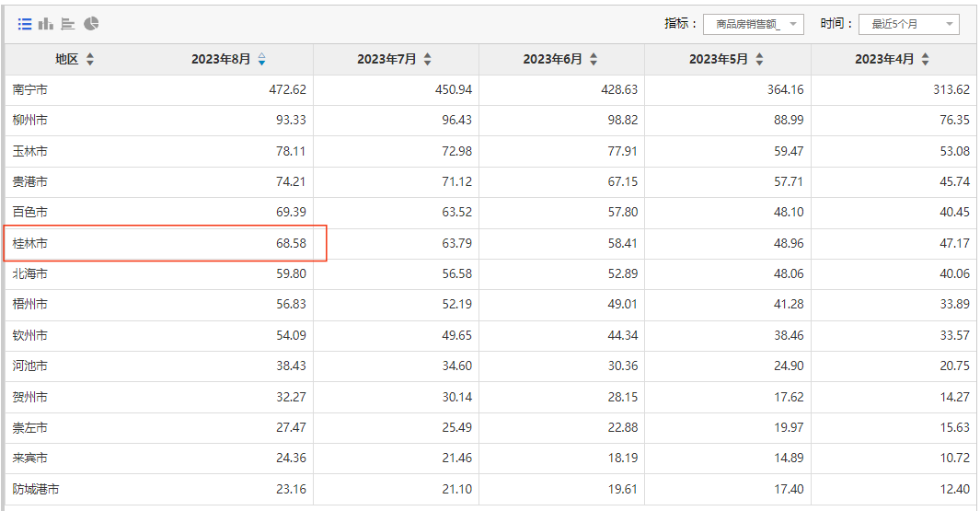Click the 防城港市 region cell

[x=36, y=489]
